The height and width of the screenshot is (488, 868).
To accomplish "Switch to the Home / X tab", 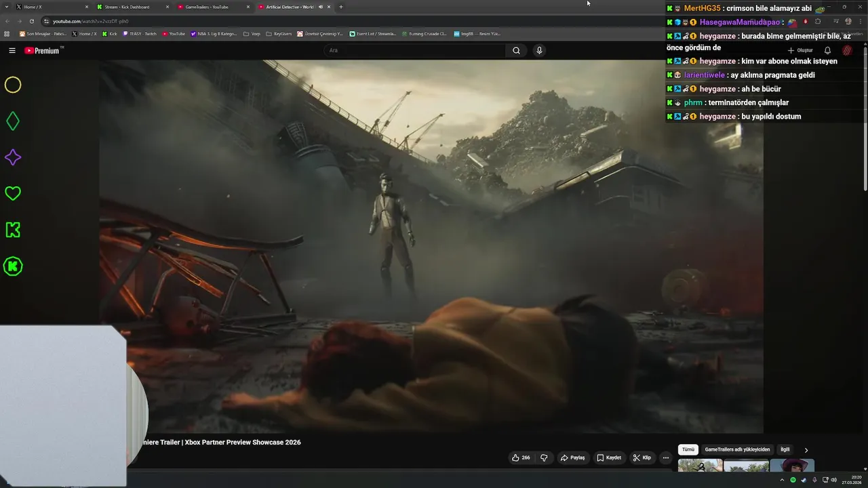I will pos(51,7).
